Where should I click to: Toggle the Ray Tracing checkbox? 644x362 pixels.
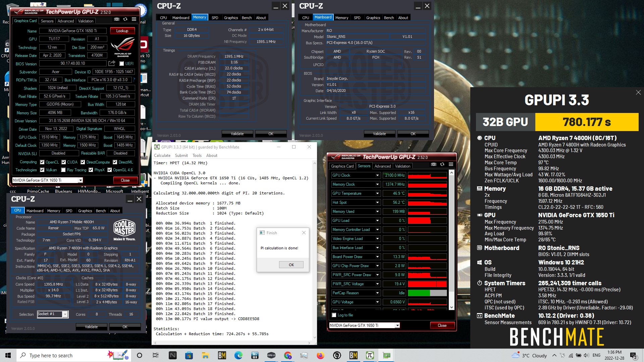(63, 170)
